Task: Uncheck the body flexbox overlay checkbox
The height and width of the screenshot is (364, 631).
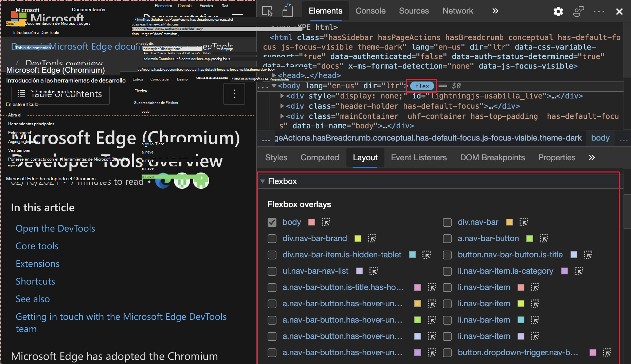Action: (272, 222)
